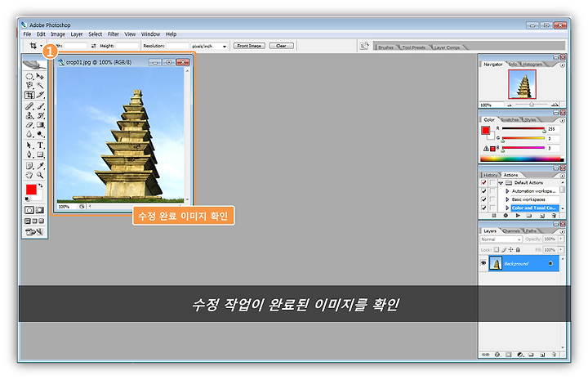Select the Move tool in the toolbox
The height and width of the screenshot is (380, 588).
(x=40, y=77)
